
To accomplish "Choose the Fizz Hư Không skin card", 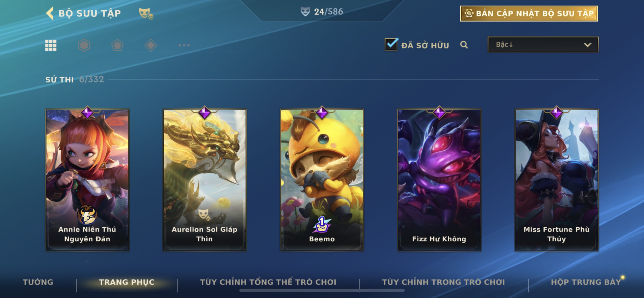I will pyautogui.click(x=439, y=180).
